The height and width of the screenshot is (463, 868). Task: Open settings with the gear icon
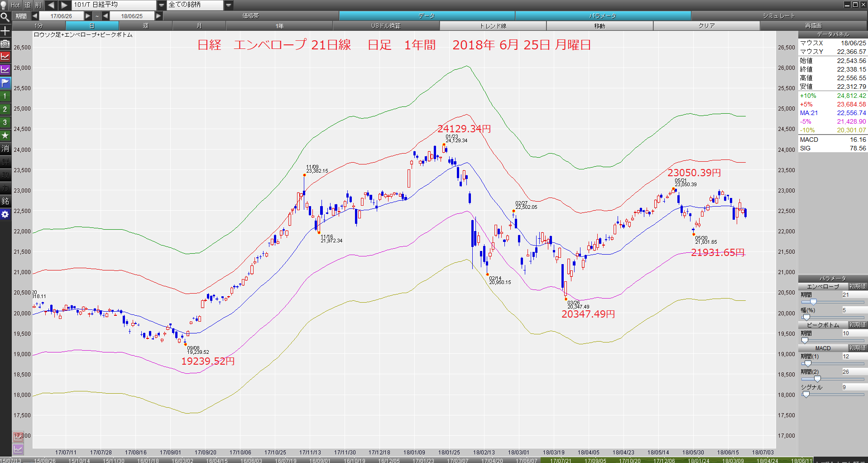pyautogui.click(x=5, y=214)
